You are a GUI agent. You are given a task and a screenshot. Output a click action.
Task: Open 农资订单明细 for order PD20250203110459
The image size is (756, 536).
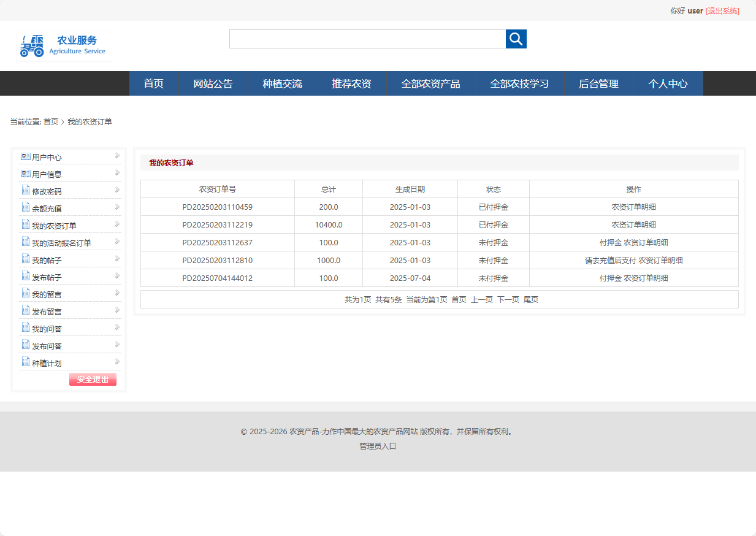pyautogui.click(x=634, y=207)
